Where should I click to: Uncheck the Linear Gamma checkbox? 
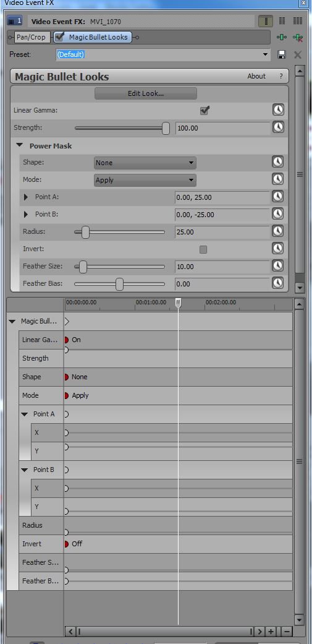[x=204, y=110]
